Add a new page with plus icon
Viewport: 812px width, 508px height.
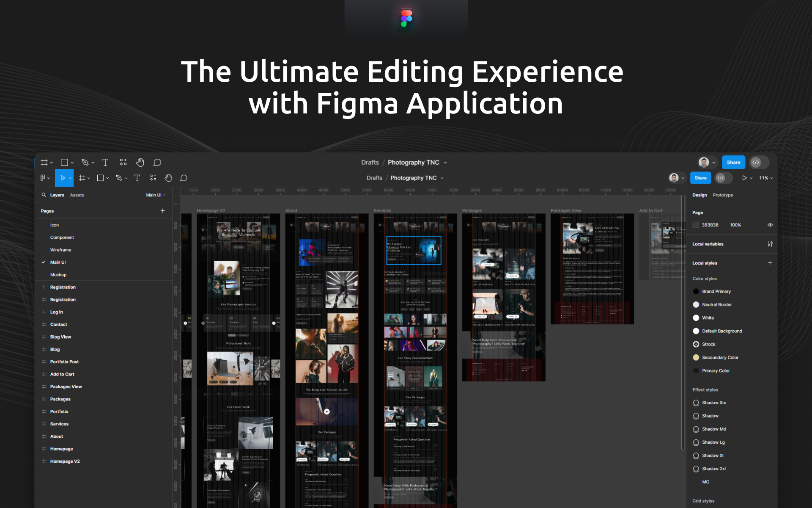[163, 211]
